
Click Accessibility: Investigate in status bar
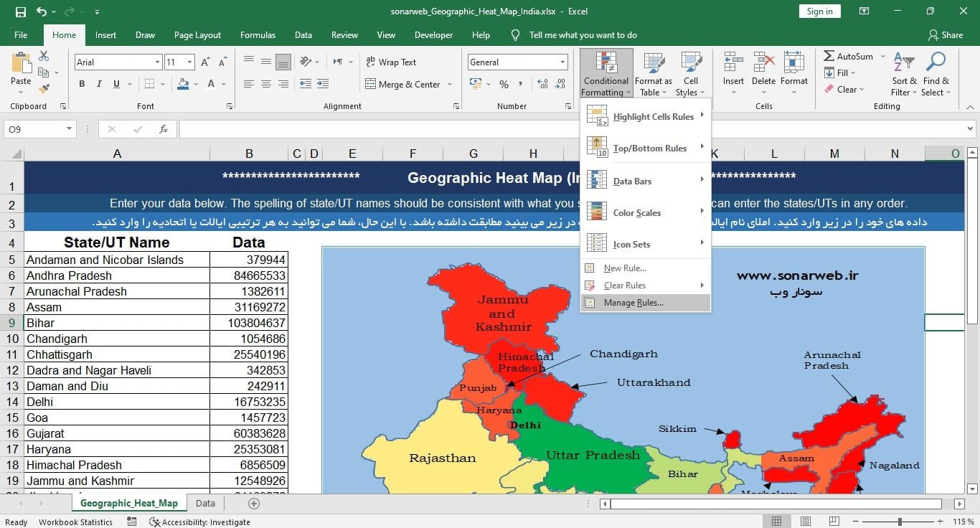coord(199,522)
